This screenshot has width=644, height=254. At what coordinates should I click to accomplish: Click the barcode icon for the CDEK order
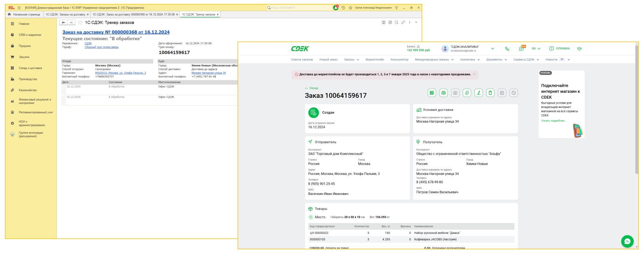click(432, 93)
